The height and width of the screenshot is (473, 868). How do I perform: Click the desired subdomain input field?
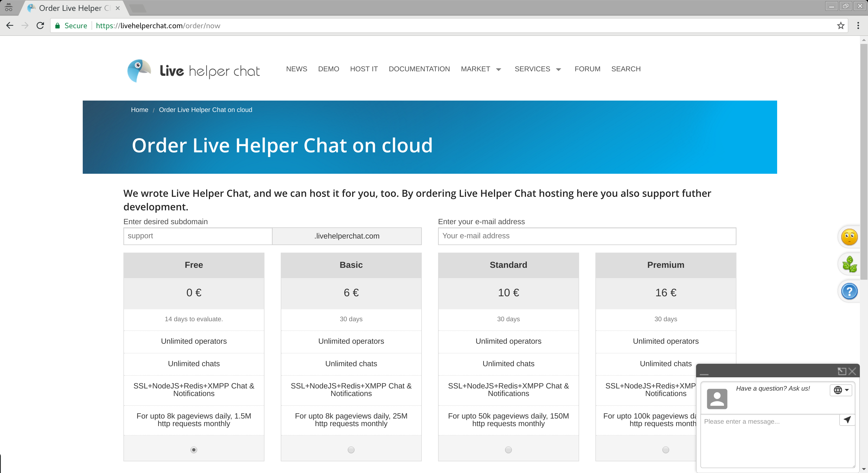pyautogui.click(x=198, y=236)
